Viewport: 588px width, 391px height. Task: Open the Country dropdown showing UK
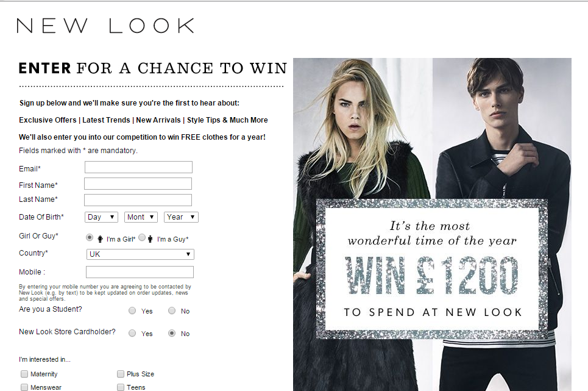click(x=140, y=254)
